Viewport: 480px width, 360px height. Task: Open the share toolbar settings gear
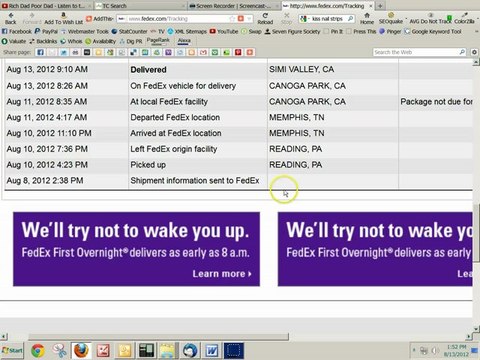pos(474,52)
